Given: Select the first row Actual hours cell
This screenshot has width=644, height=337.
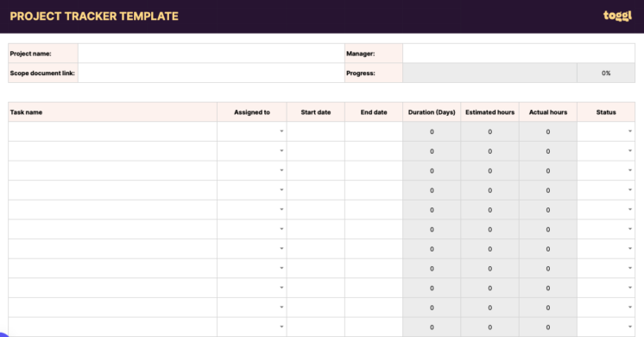Looking at the screenshot, I should 548,131.
